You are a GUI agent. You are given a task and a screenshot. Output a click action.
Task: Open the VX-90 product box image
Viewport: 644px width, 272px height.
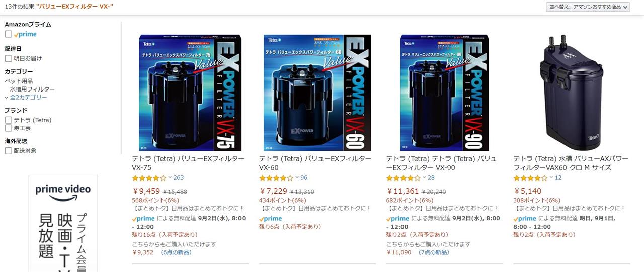pyautogui.click(x=444, y=93)
